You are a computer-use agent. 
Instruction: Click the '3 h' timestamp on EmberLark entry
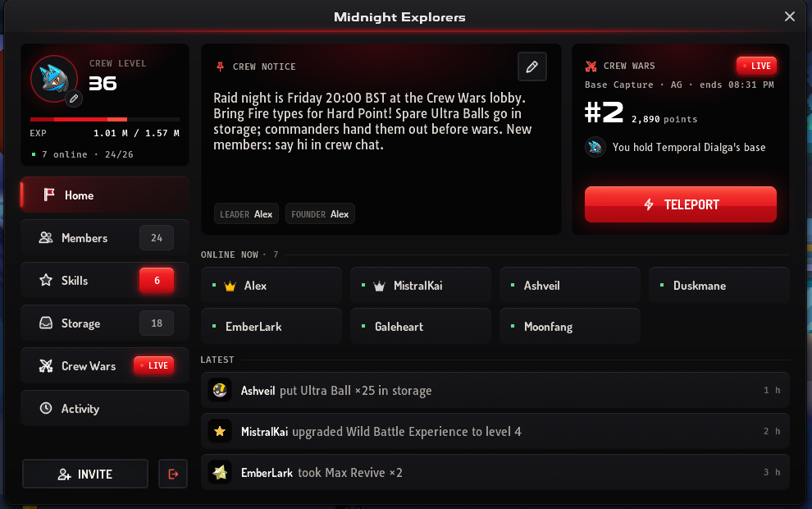[772, 472]
